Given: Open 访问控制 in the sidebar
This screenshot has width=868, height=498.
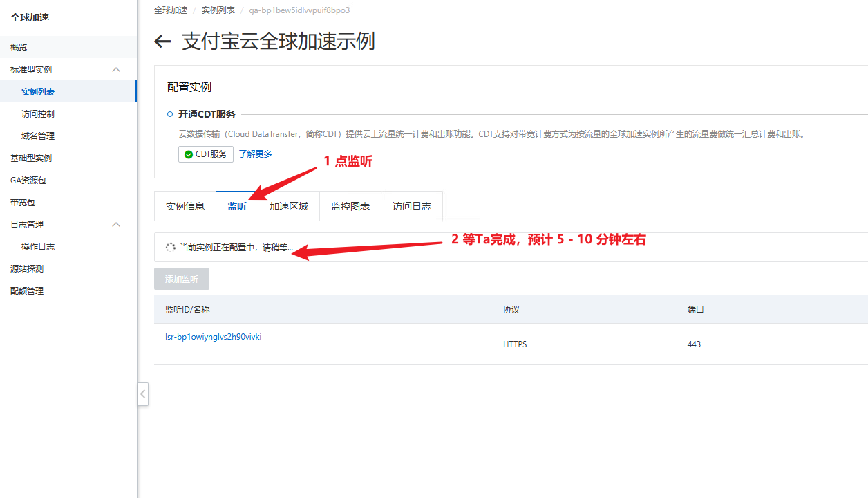Looking at the screenshot, I should (38, 114).
